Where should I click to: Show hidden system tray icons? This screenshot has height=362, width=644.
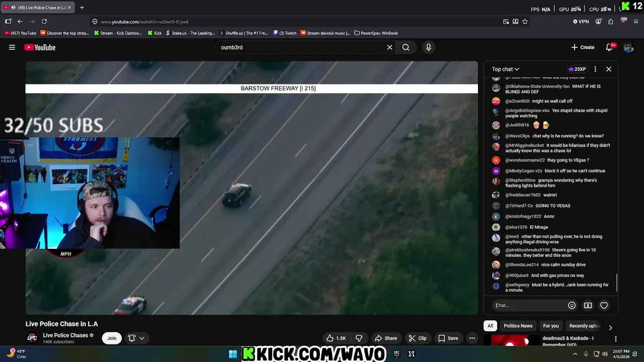[x=575, y=354]
